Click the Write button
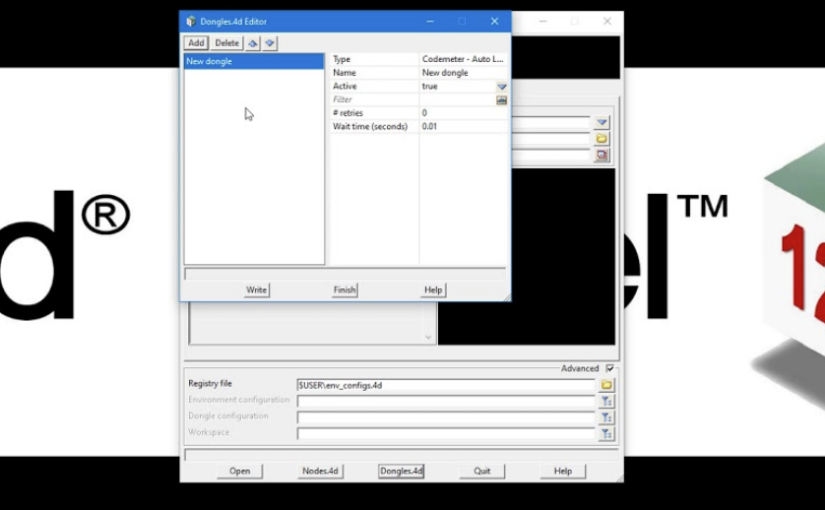The width and height of the screenshot is (825, 510). click(x=257, y=290)
